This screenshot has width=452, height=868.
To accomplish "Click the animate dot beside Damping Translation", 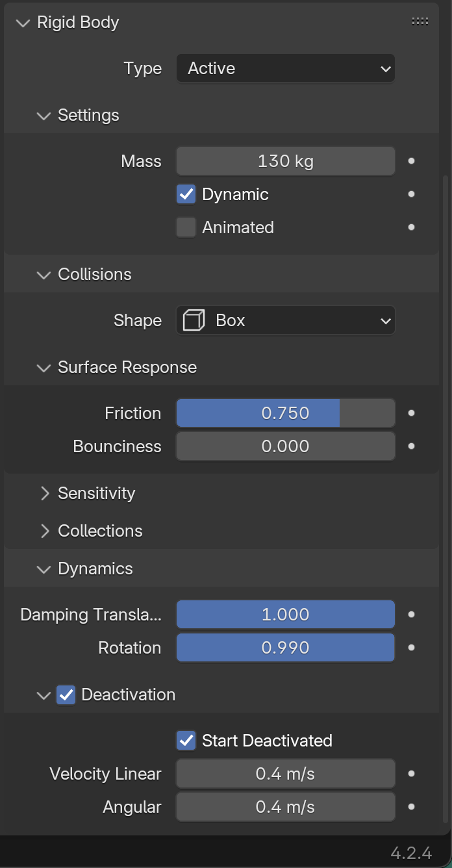I will (x=411, y=615).
